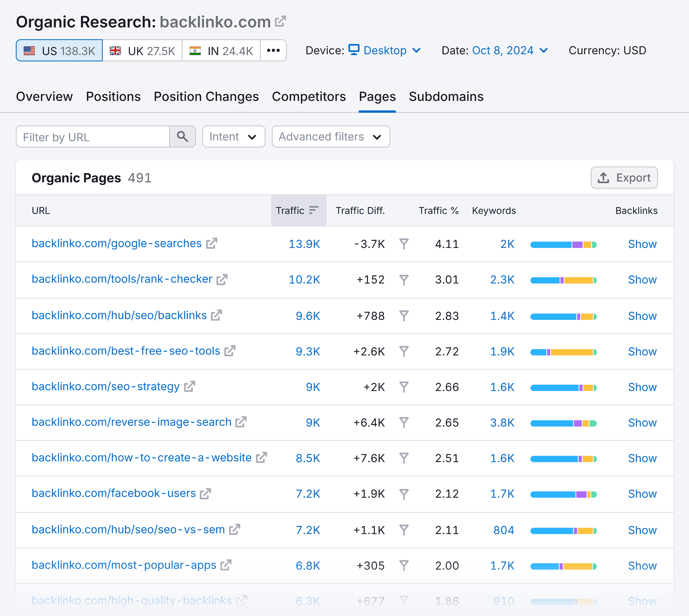Open external link icon for tools/rank-checker URL
The image size is (689, 616).
pyautogui.click(x=222, y=279)
